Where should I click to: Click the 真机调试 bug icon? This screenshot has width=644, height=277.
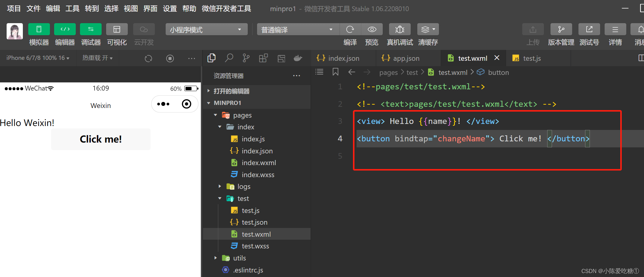coord(400,29)
